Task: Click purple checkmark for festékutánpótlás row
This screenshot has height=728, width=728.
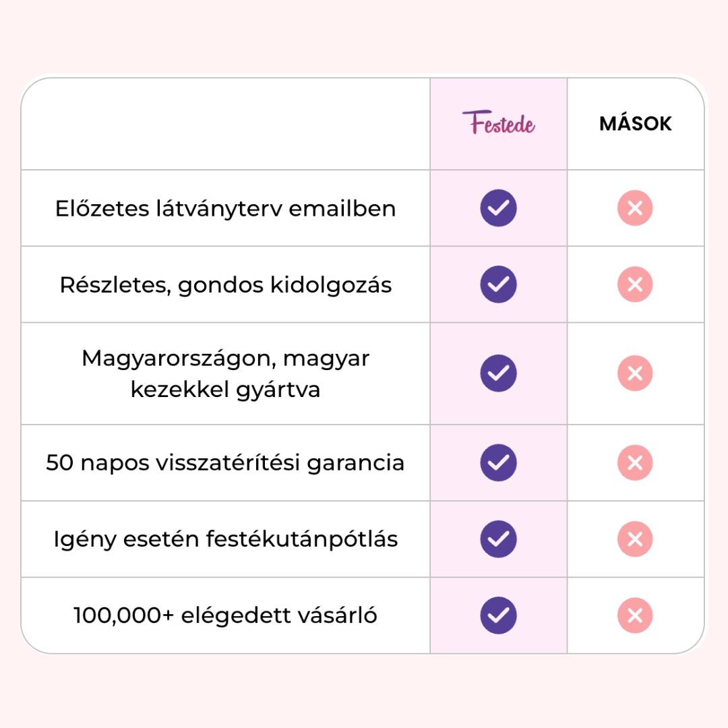Action: click(x=498, y=539)
